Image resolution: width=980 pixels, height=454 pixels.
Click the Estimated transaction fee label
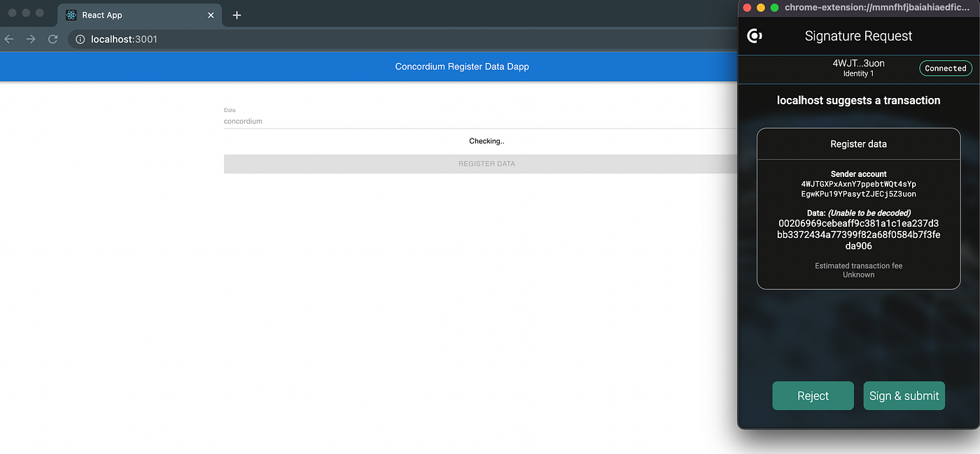858,266
